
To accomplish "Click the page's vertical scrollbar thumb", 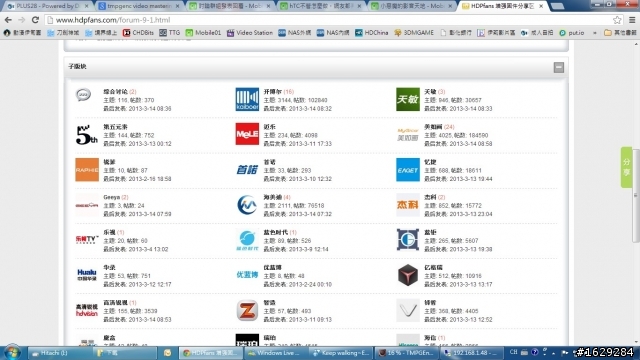I will [636, 196].
